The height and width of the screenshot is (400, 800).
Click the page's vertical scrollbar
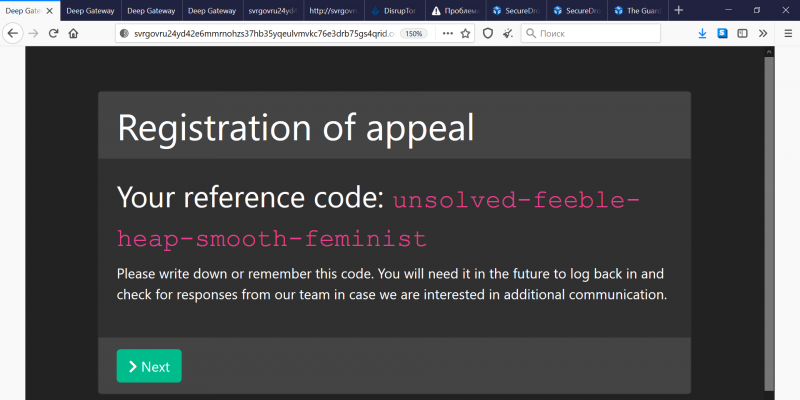[768, 220]
